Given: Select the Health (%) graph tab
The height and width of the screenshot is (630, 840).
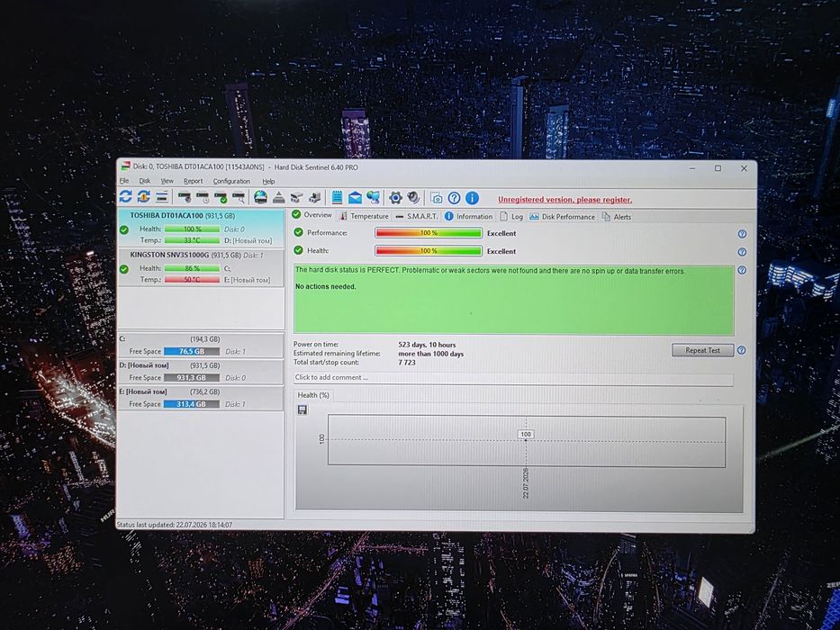Looking at the screenshot, I should [x=313, y=395].
